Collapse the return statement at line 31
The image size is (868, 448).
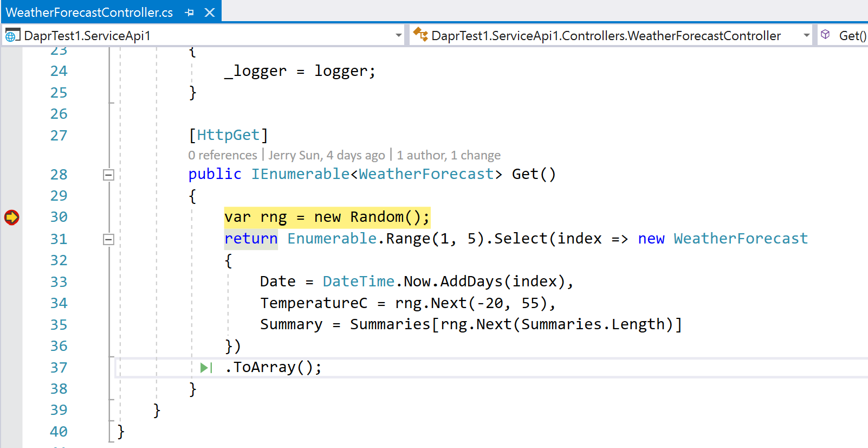pyautogui.click(x=108, y=239)
